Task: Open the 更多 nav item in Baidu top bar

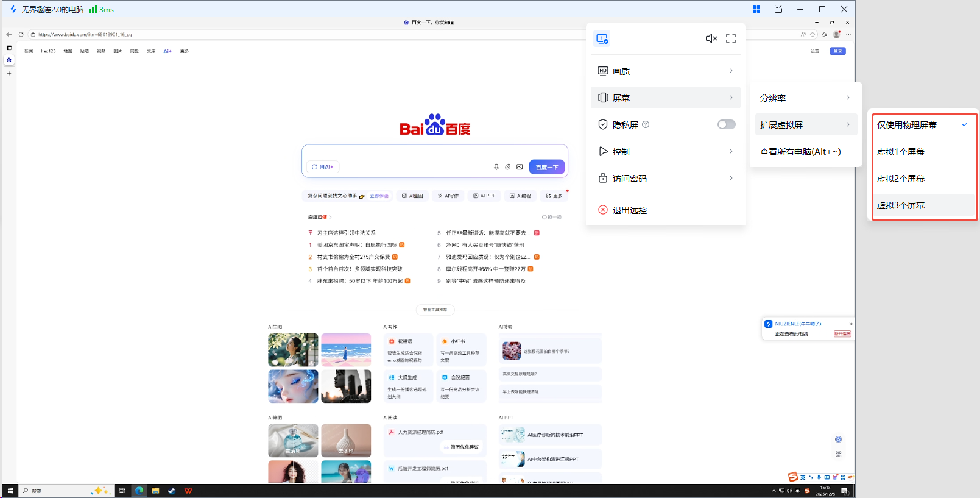Action: (x=185, y=51)
